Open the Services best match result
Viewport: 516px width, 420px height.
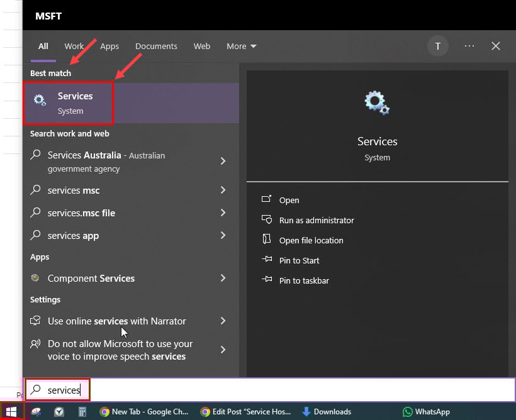coord(131,103)
